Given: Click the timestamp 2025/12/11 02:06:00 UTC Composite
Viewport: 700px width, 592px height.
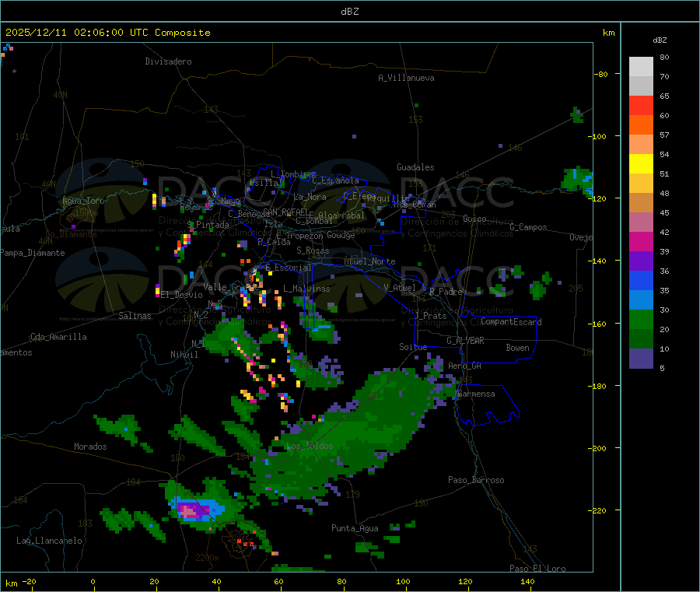Looking at the screenshot, I should tap(107, 33).
